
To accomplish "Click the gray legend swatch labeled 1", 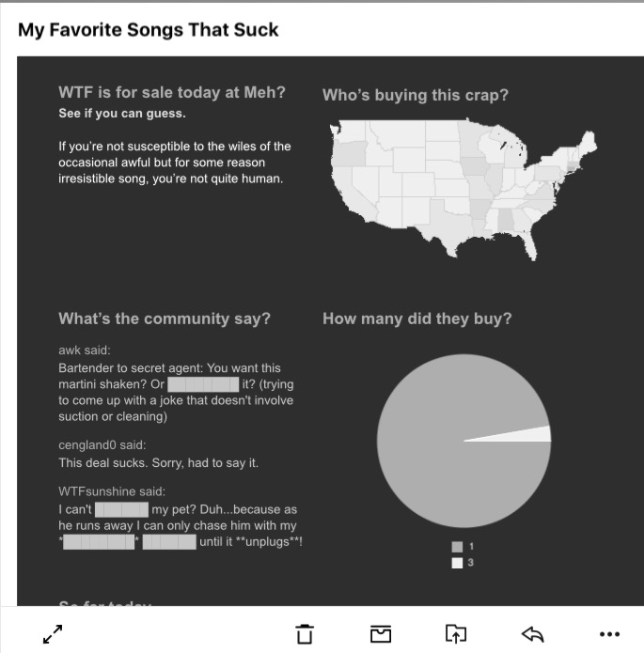I will click(x=457, y=546).
